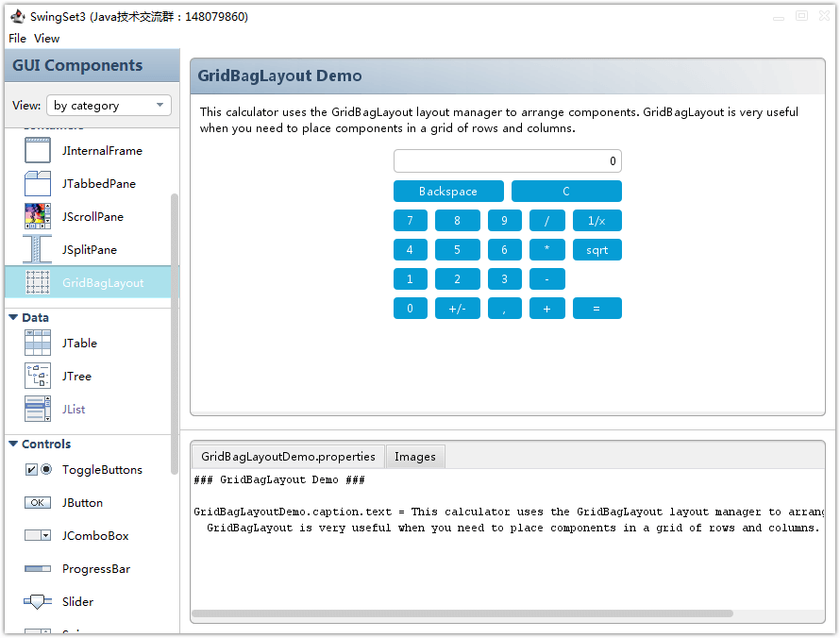Click the minus (-) button
The width and height of the screenshot is (840, 638).
tap(547, 279)
